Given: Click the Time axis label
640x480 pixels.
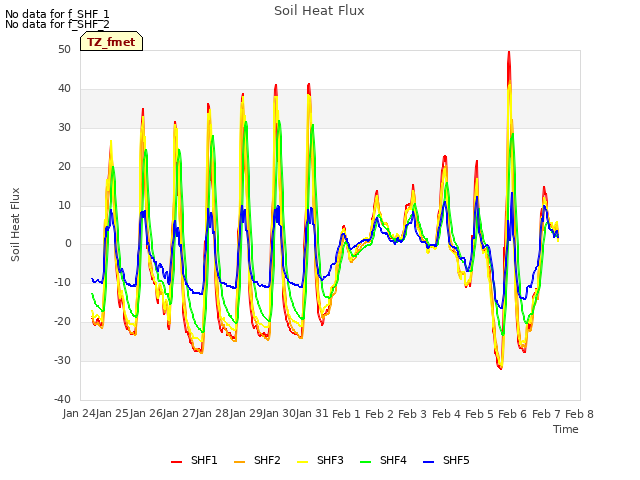Looking at the screenshot, I should coord(566,429).
